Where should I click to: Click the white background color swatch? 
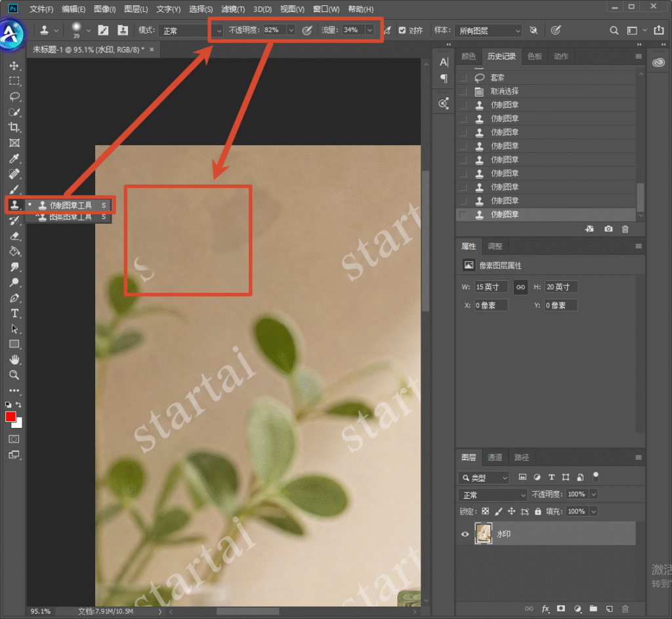(18, 425)
